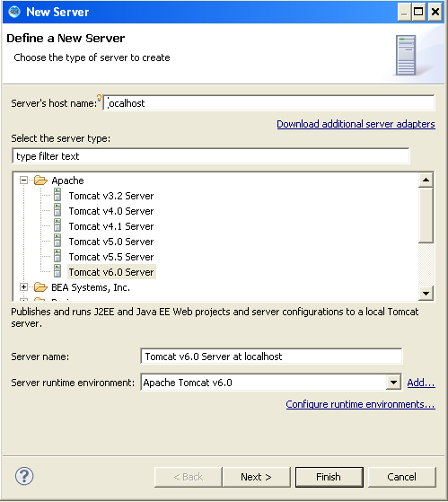Expand the BEA Systems, Inc. node
Image resolution: width=448 pixels, height=502 pixels.
(23, 287)
